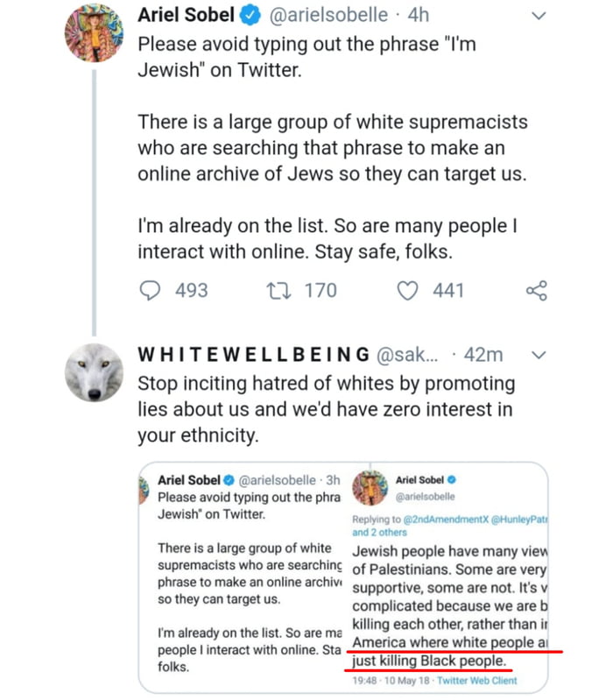This screenshot has width=613, height=700.
Task: Click the reply speech bubble icon
Action: [151, 290]
